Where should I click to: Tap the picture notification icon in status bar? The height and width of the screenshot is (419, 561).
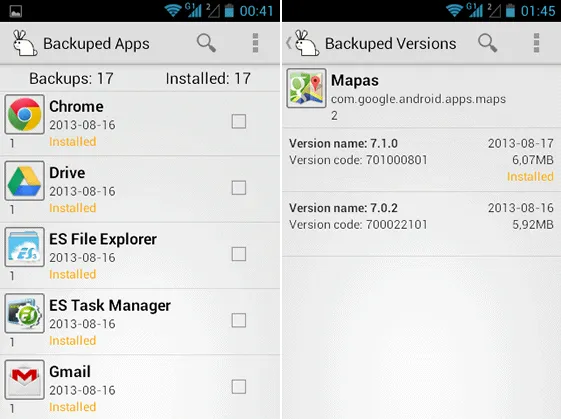15,11
